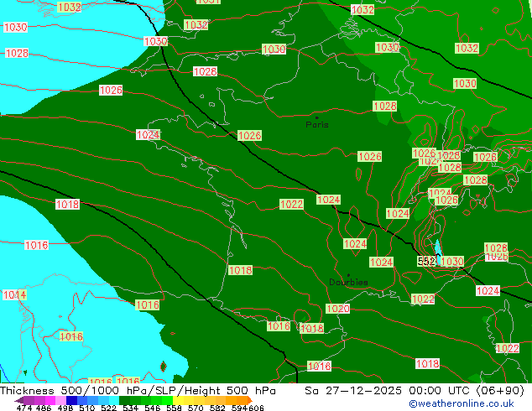Click the 510 legend value
The width and height of the screenshot is (532, 411).
coord(87,408)
